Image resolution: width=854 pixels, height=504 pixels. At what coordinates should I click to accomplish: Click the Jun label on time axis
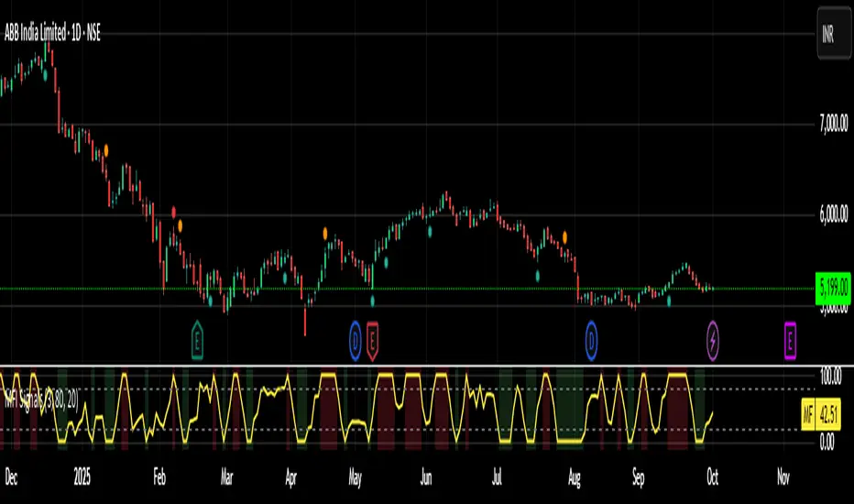426,477
